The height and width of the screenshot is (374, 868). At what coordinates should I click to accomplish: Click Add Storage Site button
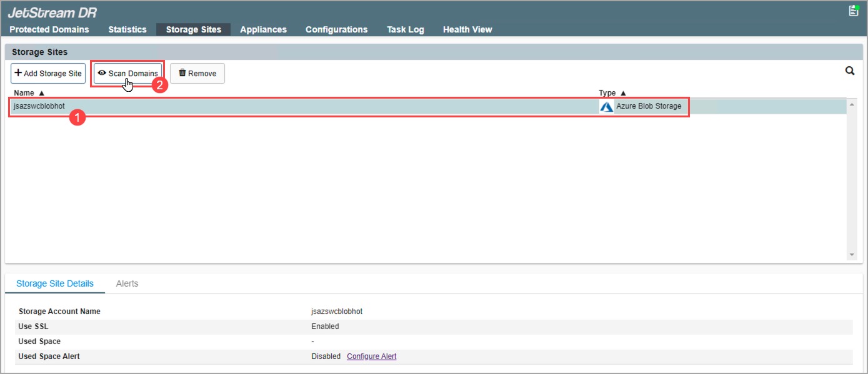(x=48, y=73)
